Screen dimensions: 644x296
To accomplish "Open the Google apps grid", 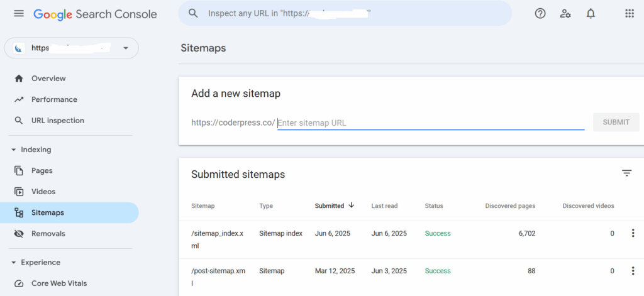I will tap(630, 14).
